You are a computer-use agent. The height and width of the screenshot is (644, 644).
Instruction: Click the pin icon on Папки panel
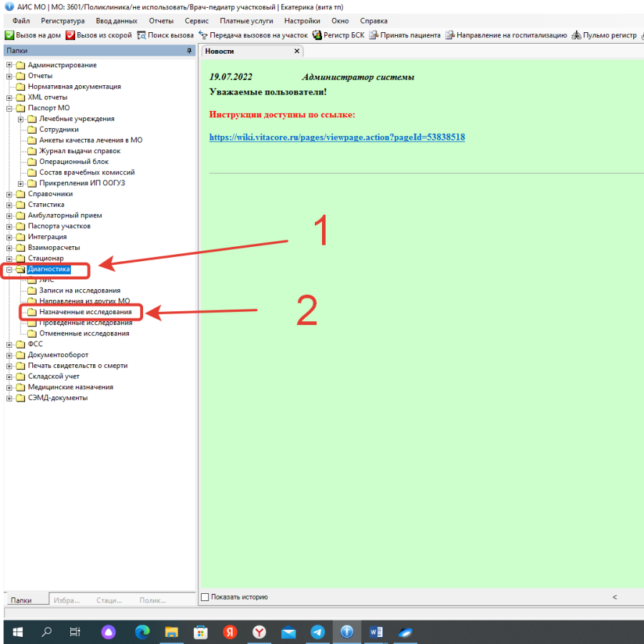point(189,51)
